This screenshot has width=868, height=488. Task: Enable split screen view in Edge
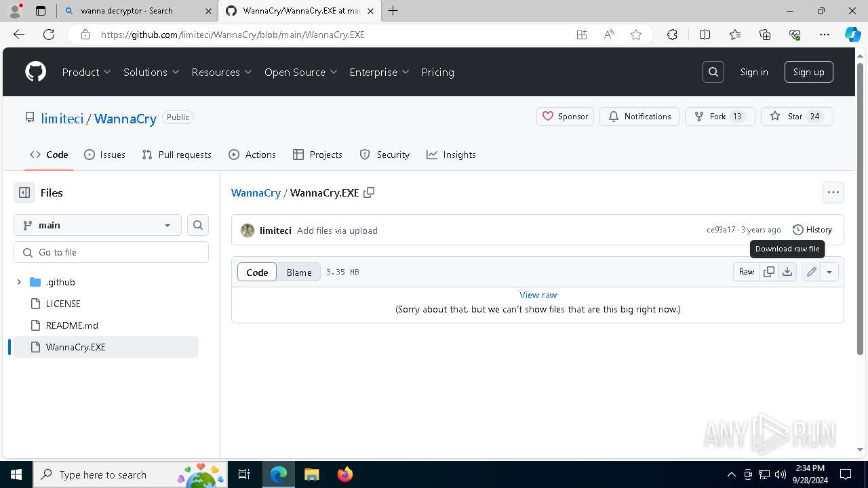coord(705,35)
